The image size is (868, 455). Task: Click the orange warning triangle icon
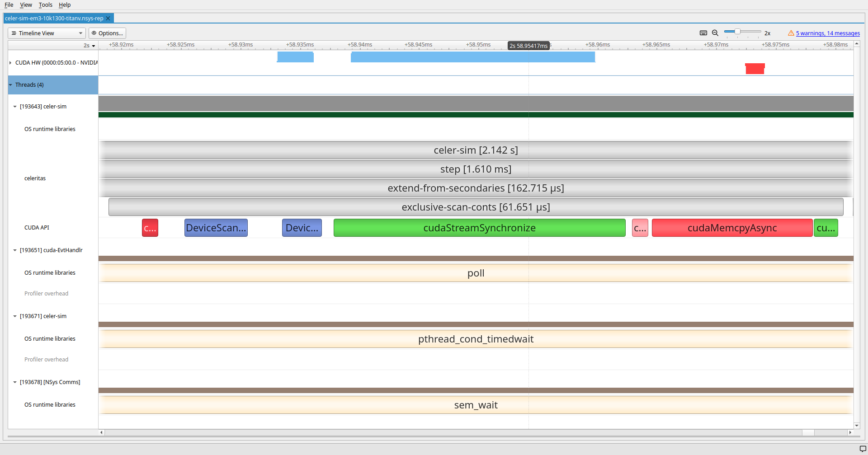click(x=791, y=33)
